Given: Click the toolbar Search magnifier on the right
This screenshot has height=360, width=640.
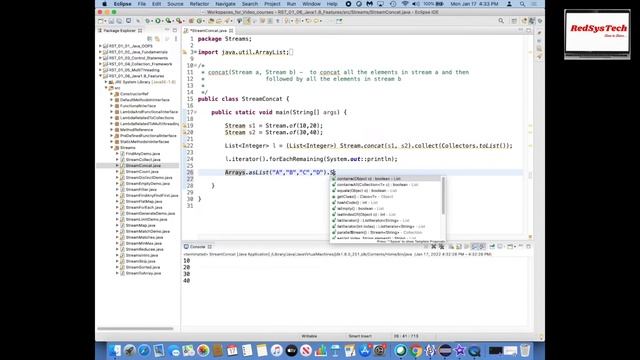Looking at the screenshot, I should (501, 21).
